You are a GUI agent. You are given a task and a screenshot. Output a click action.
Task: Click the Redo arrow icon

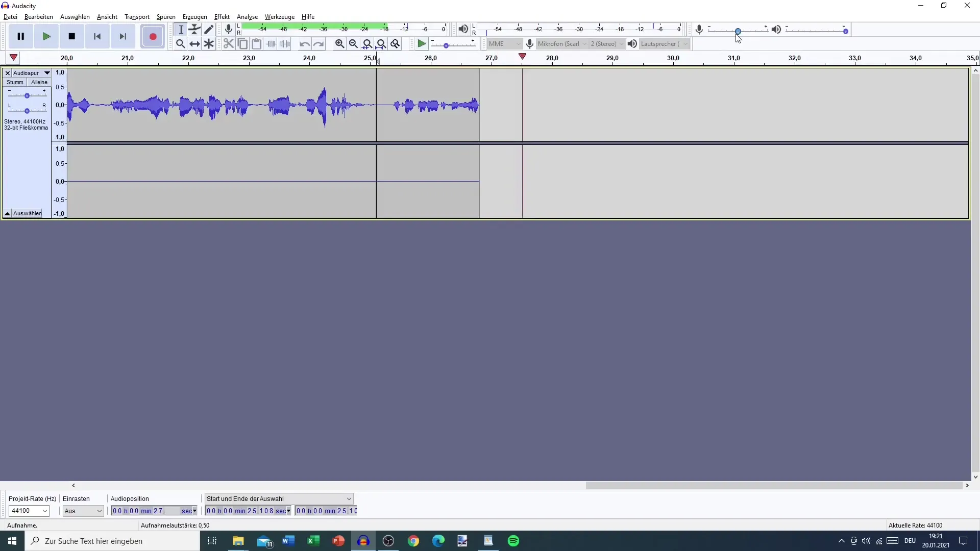coord(318,44)
